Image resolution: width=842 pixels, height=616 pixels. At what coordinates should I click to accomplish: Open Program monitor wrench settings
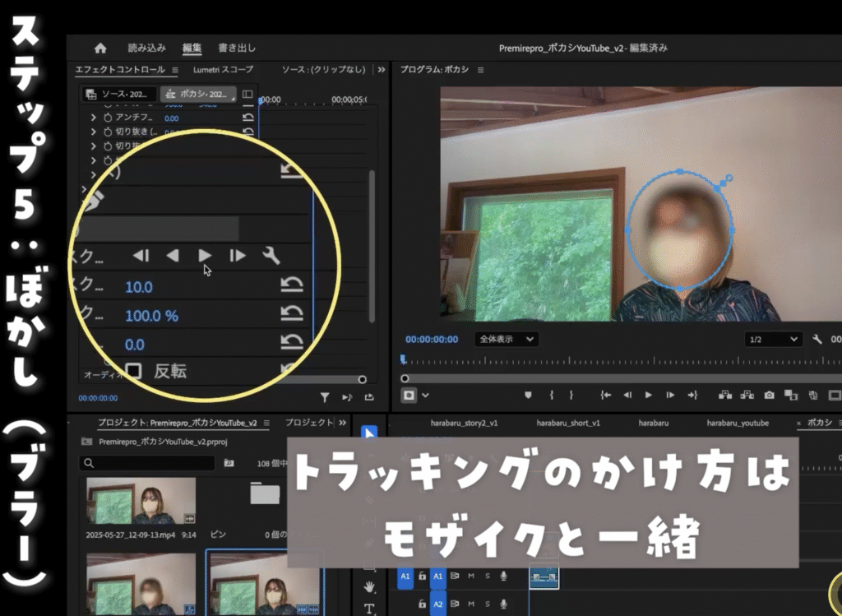817,339
